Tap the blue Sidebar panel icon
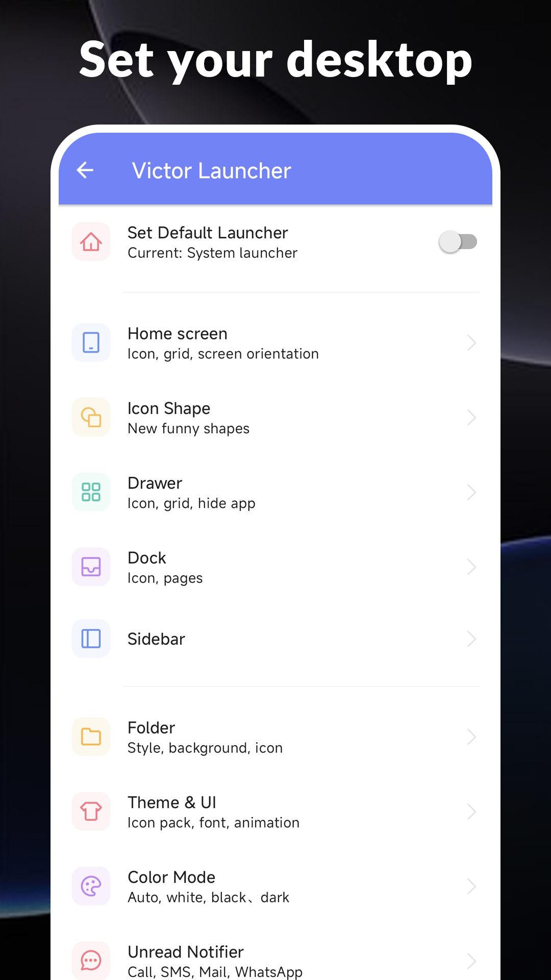This screenshot has height=980, width=551. [x=91, y=639]
